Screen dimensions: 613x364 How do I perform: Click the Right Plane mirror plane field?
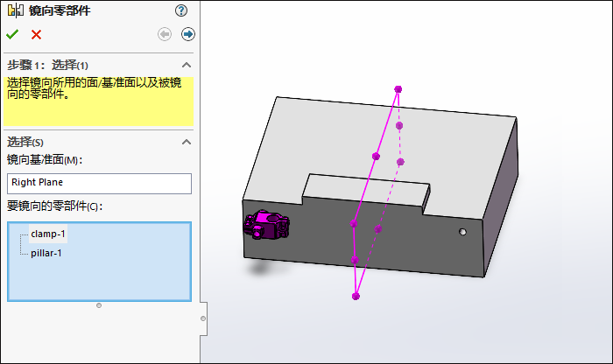coord(99,184)
